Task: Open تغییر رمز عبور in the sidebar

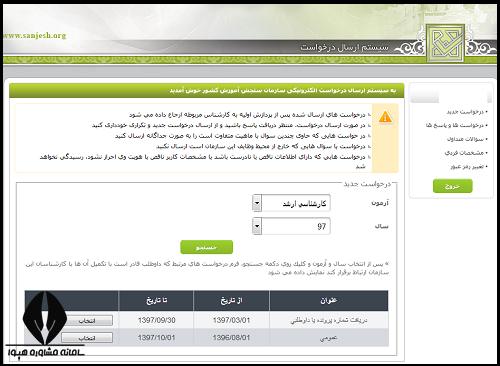Action: click(x=468, y=166)
